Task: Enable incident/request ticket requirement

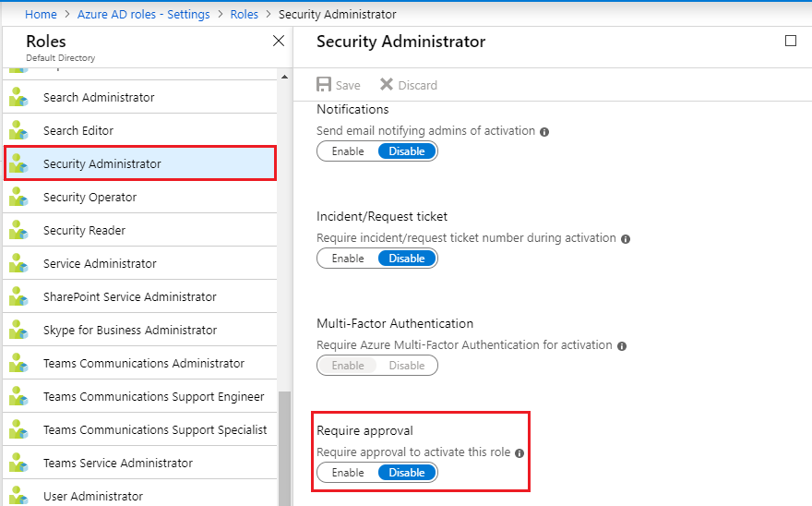Action: point(348,259)
